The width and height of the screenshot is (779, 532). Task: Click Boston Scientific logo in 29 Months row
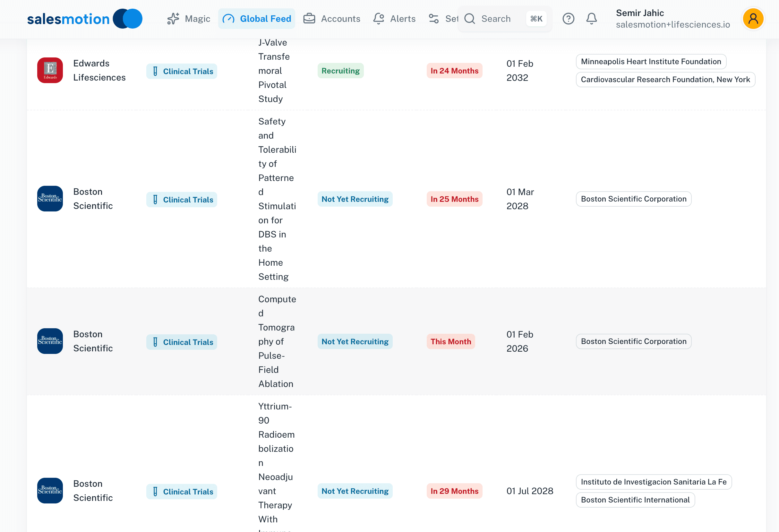pos(50,491)
